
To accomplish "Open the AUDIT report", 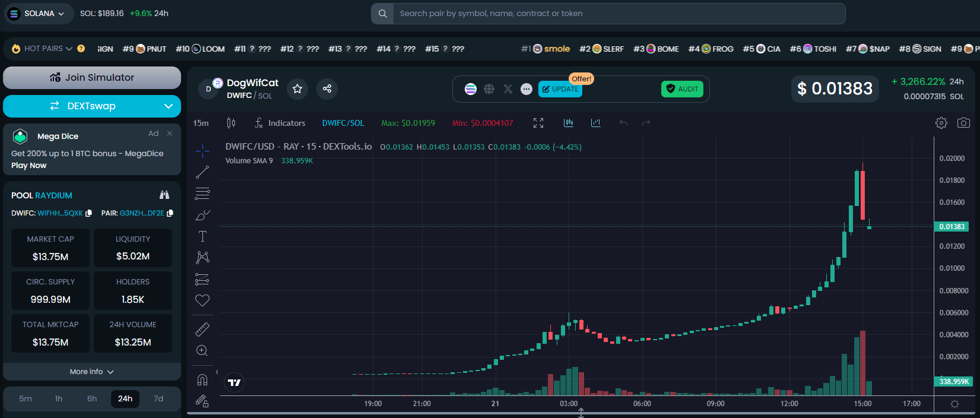I will (x=682, y=89).
